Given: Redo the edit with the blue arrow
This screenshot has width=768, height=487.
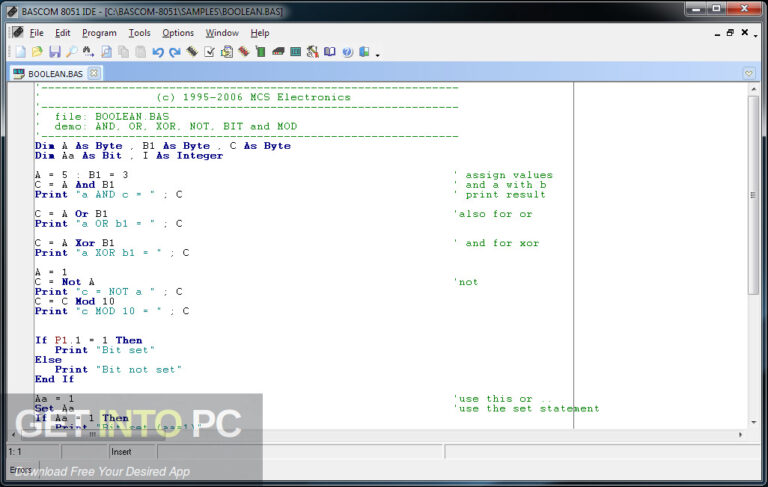Looking at the screenshot, I should (x=175, y=51).
